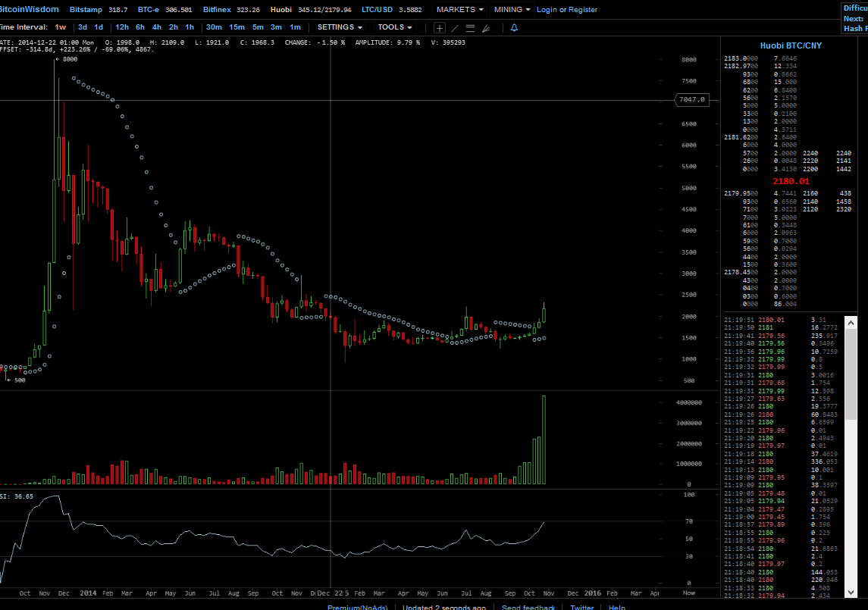Screen dimensions: 868x610
Task: Open the Premium(NoAds) link
Action: click(x=357, y=607)
